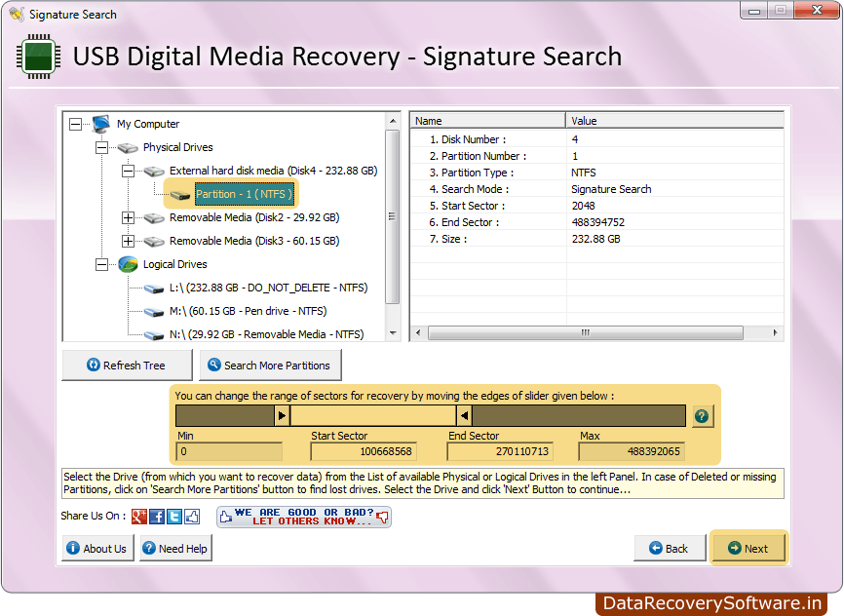Select logical drive N:\ Removable Media
This screenshot has width=844, height=616.
coord(266,334)
